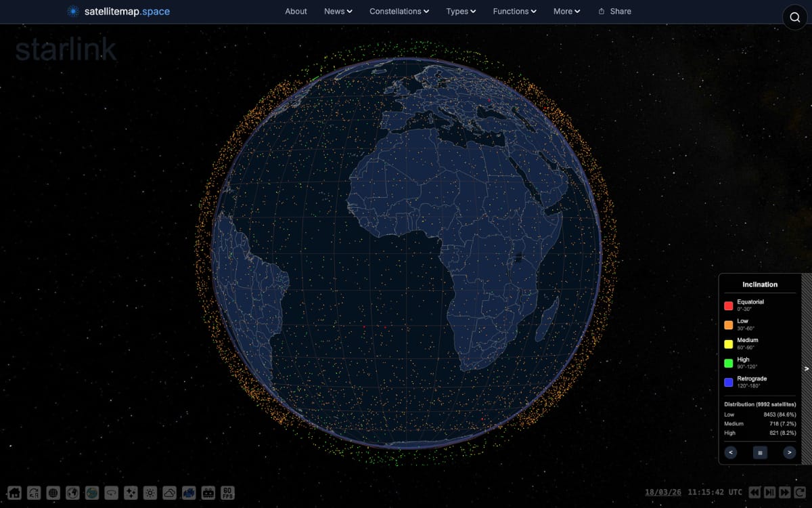Viewport: 812px width, 508px height.
Task: Click the date 18/03/26 link
Action: point(663,492)
